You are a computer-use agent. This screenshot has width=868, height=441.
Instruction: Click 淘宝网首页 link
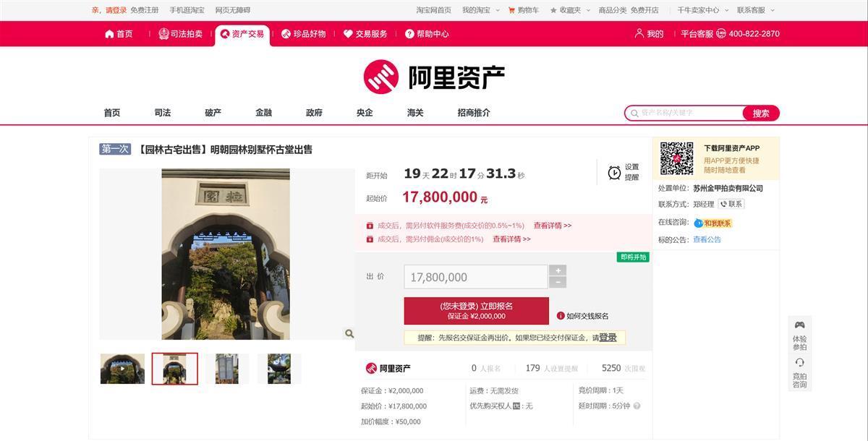coord(434,10)
